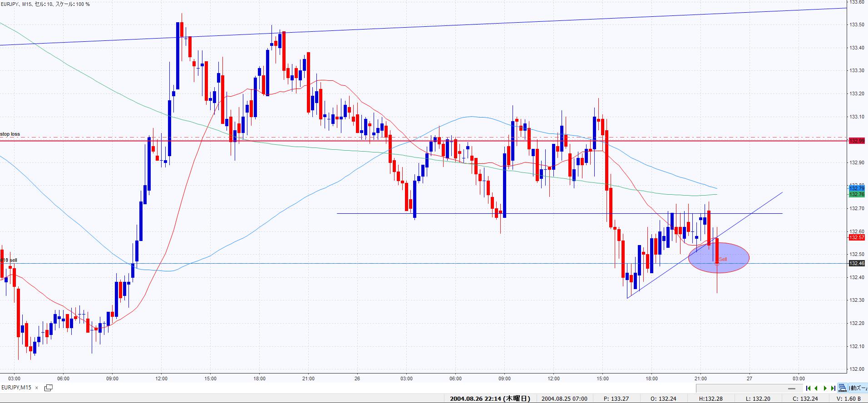Click the 2004.08.26 22:14 status bar date
The image size is (868, 403).
tap(489, 398)
